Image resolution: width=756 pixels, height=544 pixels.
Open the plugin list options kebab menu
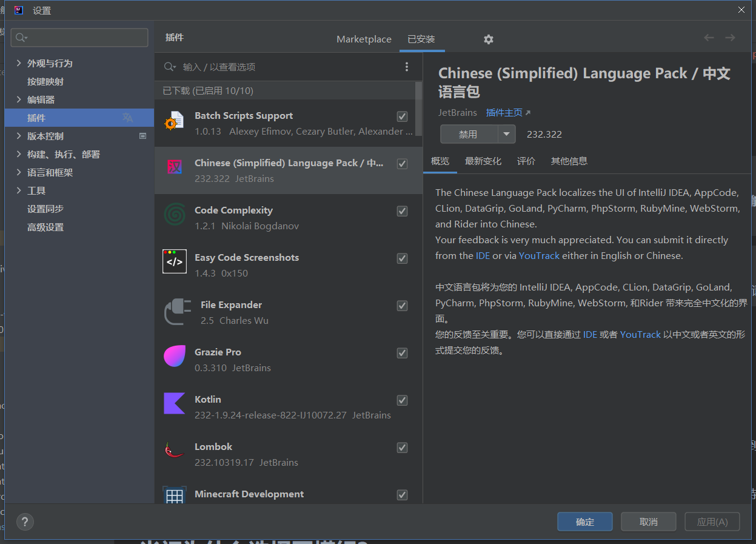click(x=407, y=67)
